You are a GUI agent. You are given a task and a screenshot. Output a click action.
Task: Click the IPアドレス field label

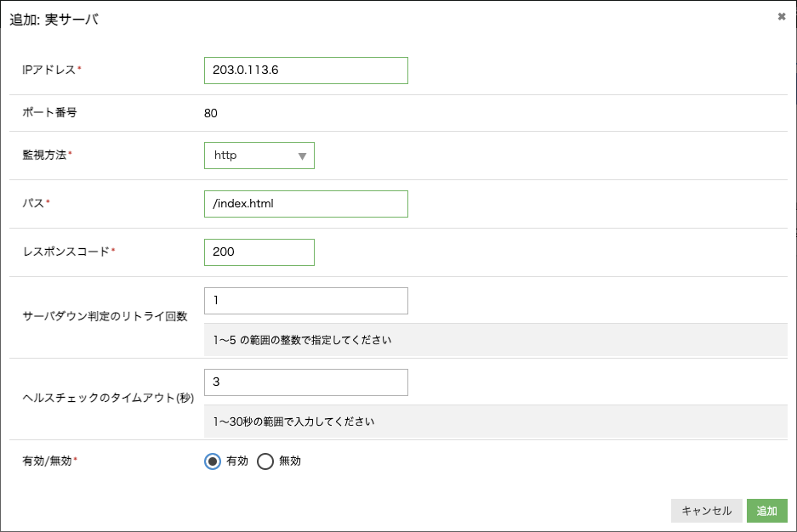coord(49,70)
